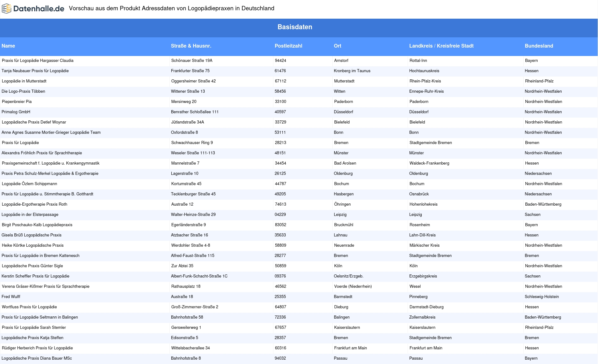Click 'Rüdiger Herberich Praxis für Logopädie'

[x=37, y=348]
